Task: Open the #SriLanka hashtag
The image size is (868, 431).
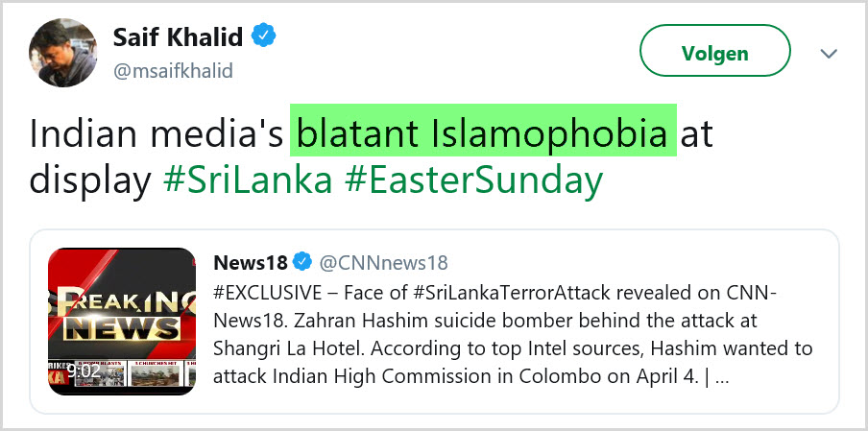Action: point(248,180)
